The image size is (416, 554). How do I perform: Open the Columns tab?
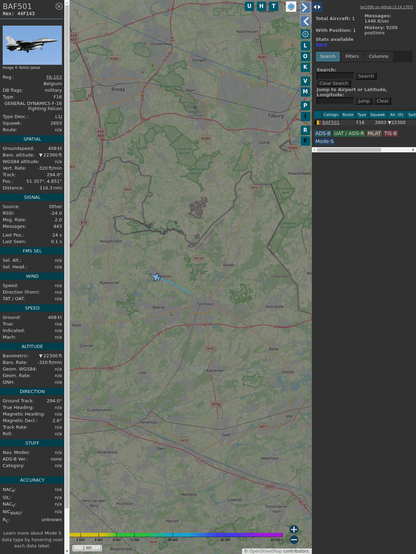click(378, 57)
